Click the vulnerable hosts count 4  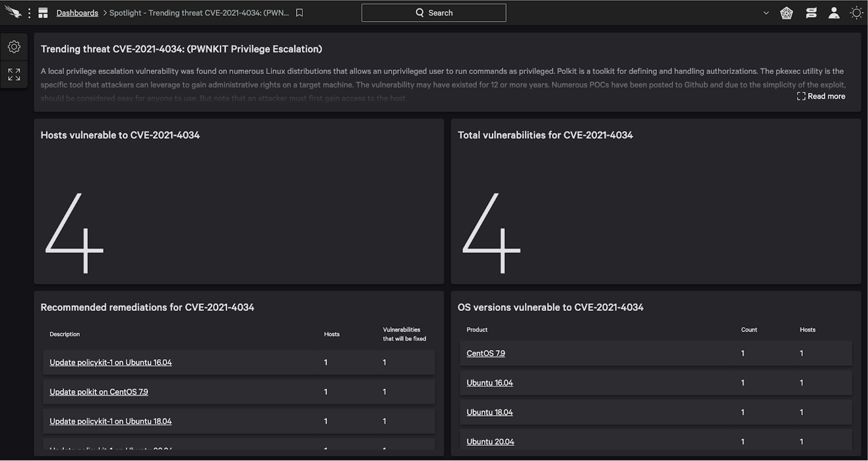tap(74, 233)
